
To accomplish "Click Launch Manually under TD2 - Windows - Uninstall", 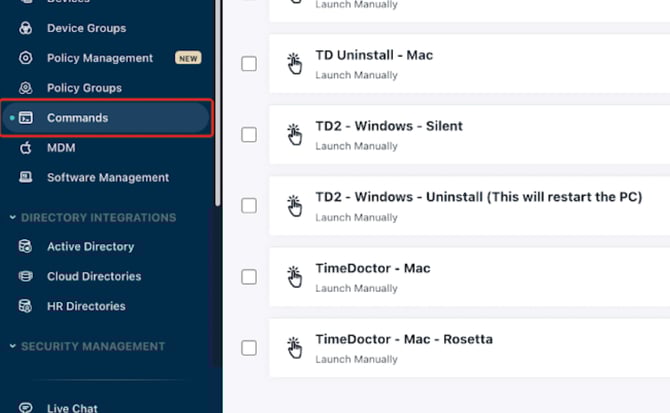I will pos(356,217).
